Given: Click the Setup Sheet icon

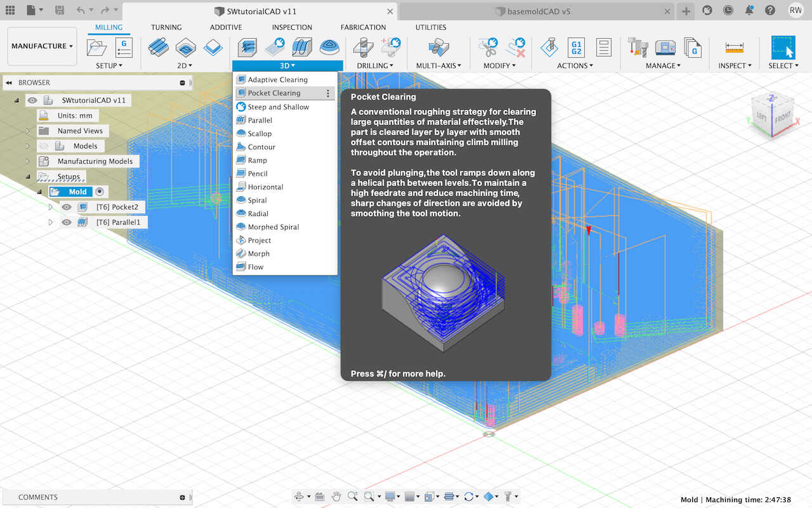Looking at the screenshot, I should pyautogui.click(x=603, y=47).
